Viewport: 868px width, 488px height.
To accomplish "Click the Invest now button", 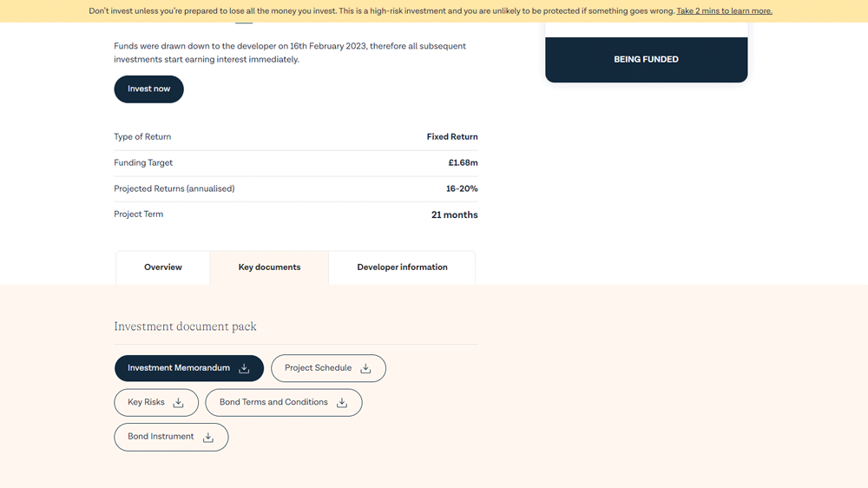I will 149,89.
